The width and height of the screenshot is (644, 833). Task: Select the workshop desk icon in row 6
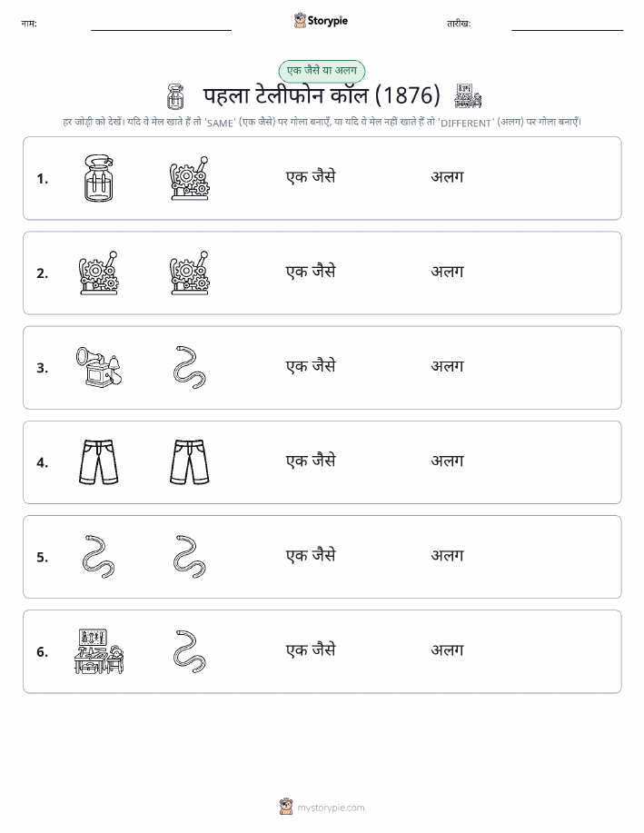tap(99, 651)
